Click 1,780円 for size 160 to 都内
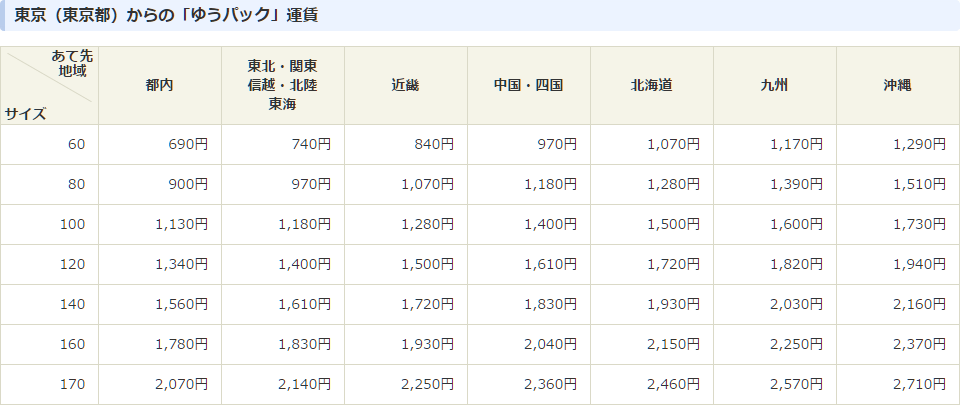960x405 pixels. (x=181, y=344)
